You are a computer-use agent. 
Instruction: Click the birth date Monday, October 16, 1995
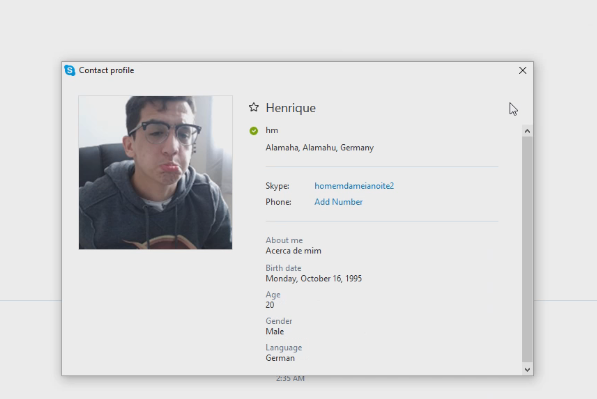(313, 278)
